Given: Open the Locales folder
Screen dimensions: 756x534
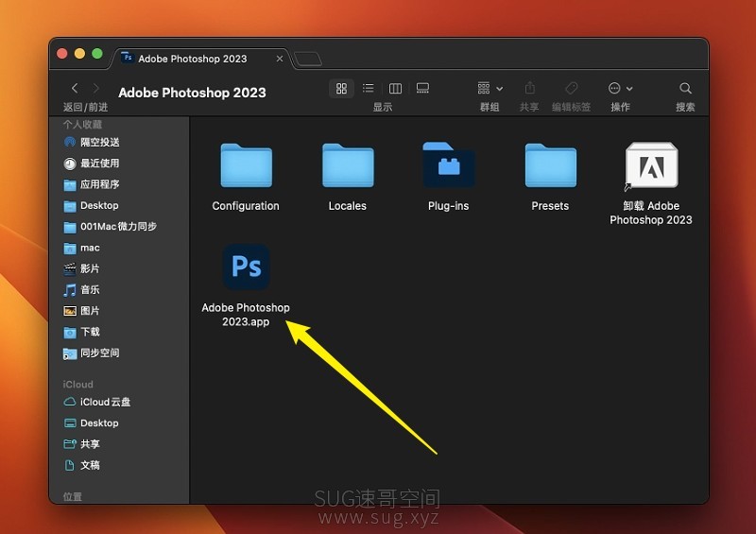Looking at the screenshot, I should tap(348, 165).
